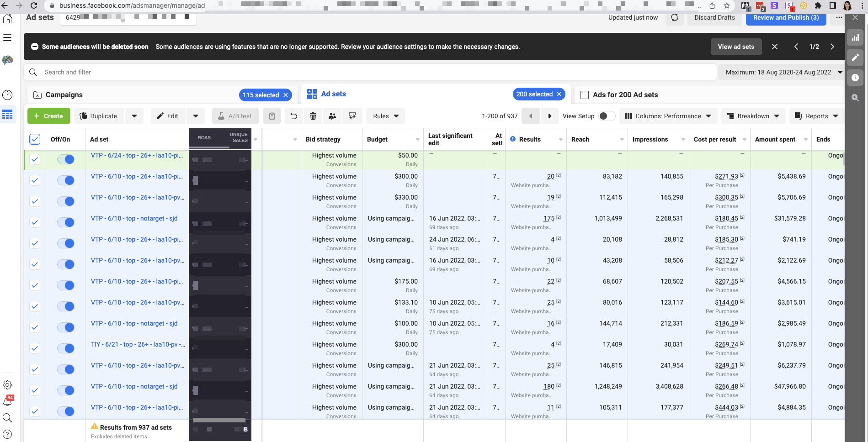Screen dimensions: 868x442
Task: Click View ad sets in banner
Action: [736, 47]
